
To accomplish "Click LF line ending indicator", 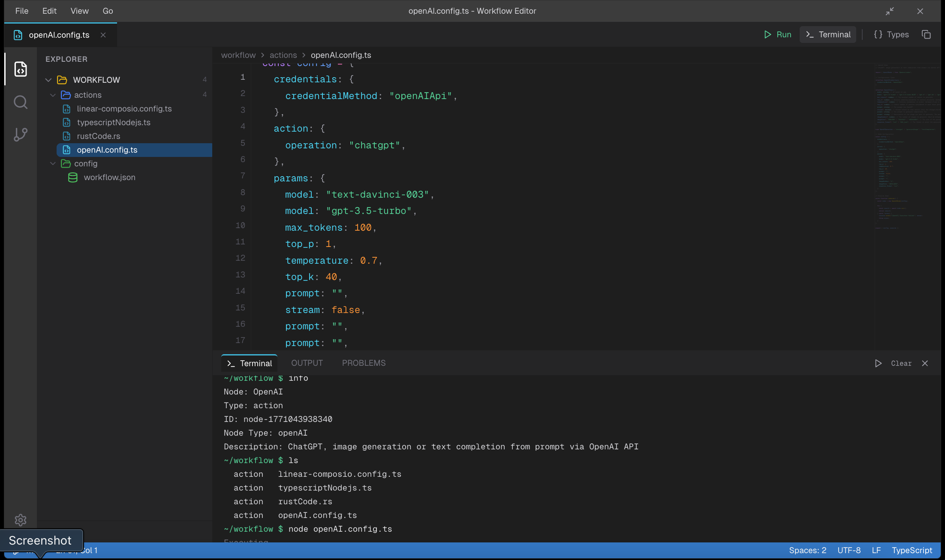I will tap(876, 551).
